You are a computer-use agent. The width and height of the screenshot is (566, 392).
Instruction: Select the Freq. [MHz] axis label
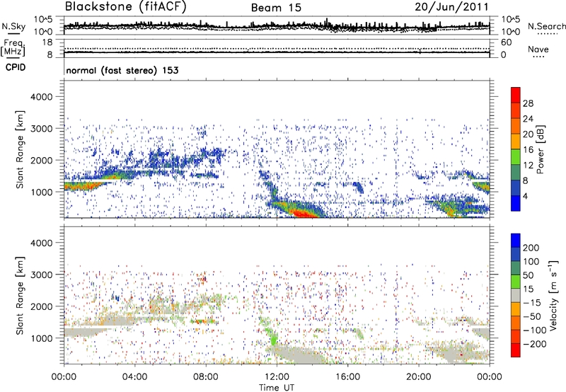[13, 48]
